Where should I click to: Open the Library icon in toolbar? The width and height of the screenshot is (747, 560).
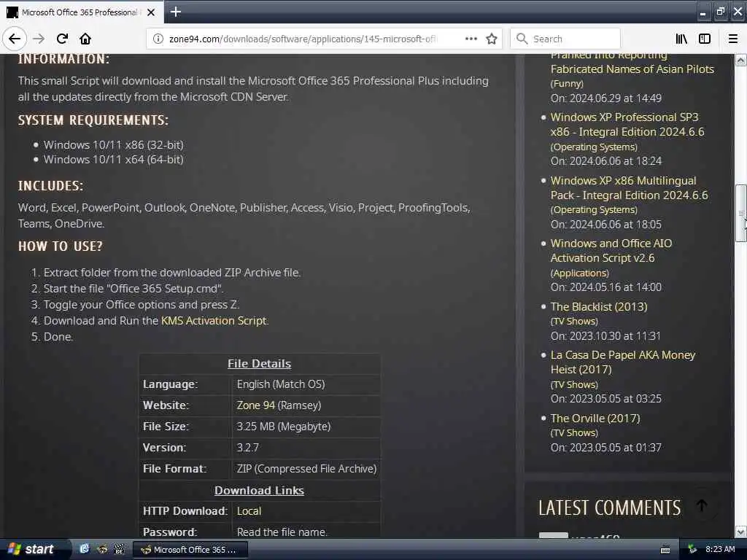(681, 39)
